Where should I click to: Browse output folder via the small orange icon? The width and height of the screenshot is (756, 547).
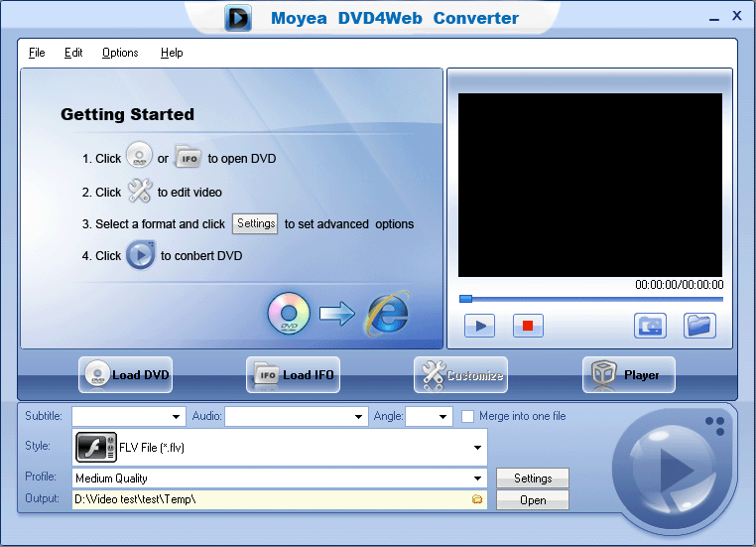click(477, 499)
